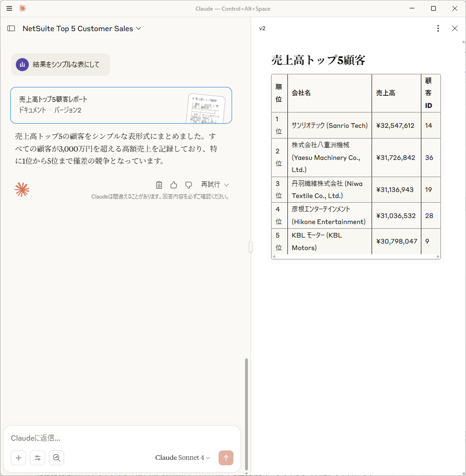The height and width of the screenshot is (476, 466).
Task: Select the ¥31,136,943 sales cell
Action: pos(396,190)
